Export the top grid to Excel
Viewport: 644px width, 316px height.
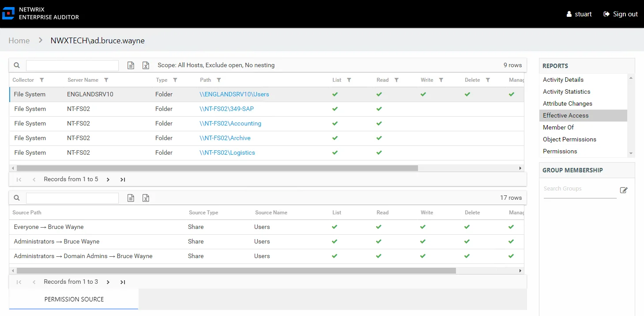(x=146, y=65)
